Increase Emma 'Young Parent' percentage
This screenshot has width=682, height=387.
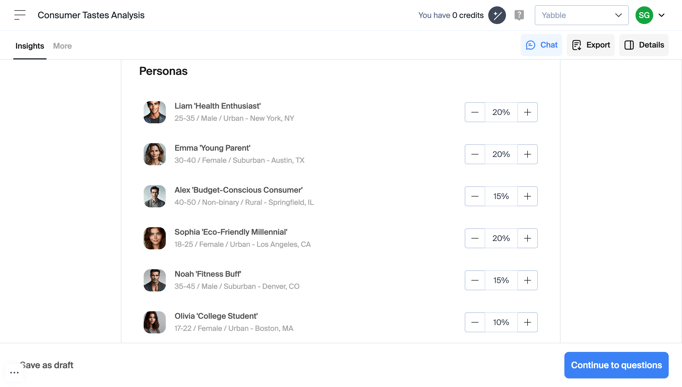click(527, 154)
